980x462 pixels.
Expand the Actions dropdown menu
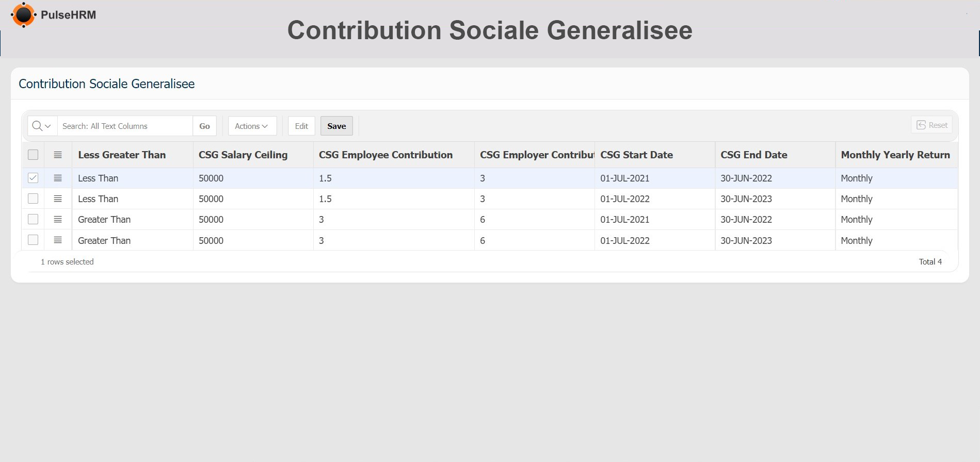pyautogui.click(x=252, y=126)
